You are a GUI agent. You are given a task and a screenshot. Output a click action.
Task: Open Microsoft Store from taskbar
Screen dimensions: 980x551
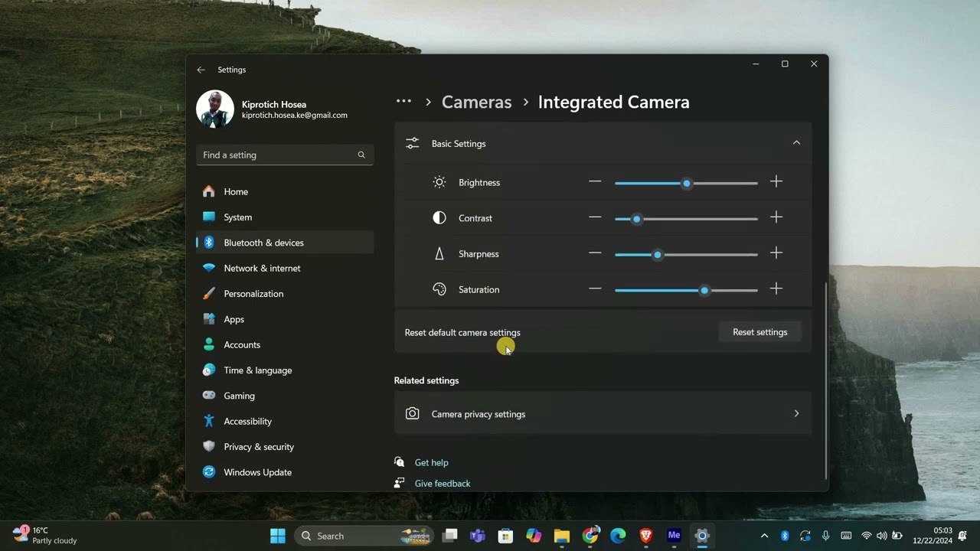505,536
